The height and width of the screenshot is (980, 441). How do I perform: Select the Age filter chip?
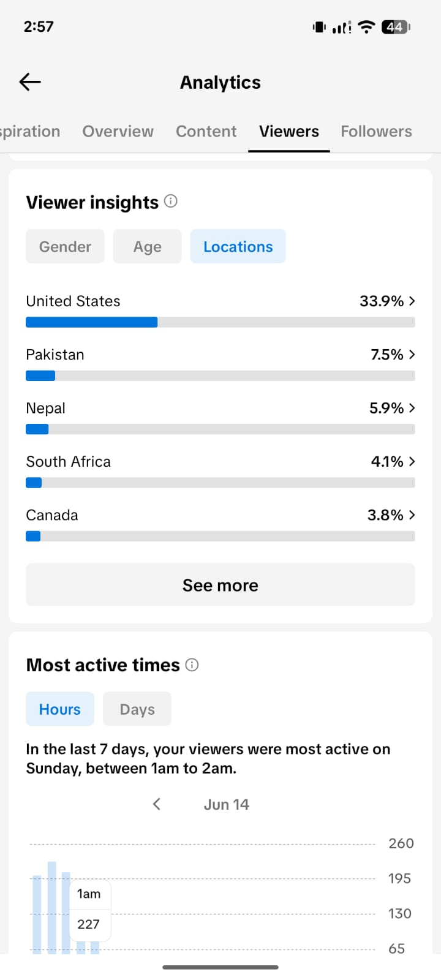coord(148,246)
